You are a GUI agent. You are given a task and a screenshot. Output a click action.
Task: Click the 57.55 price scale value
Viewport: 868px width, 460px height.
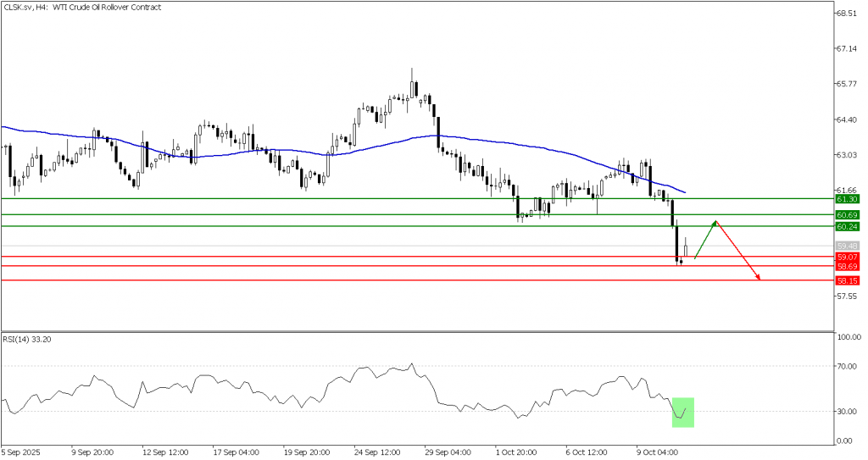[849, 297]
